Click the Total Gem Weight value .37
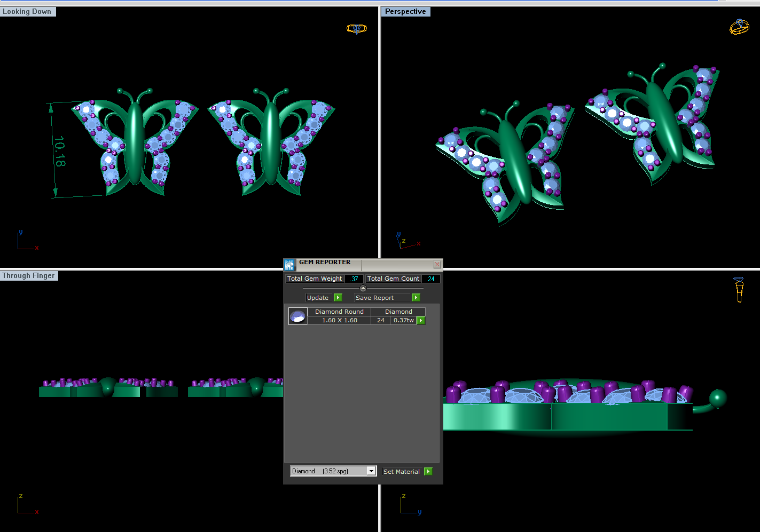This screenshot has width=760, height=532. point(354,279)
